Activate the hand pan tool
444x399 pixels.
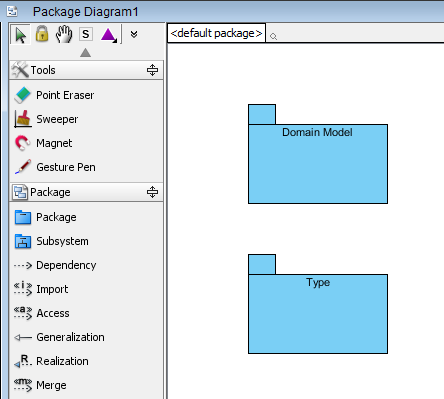[x=64, y=34]
